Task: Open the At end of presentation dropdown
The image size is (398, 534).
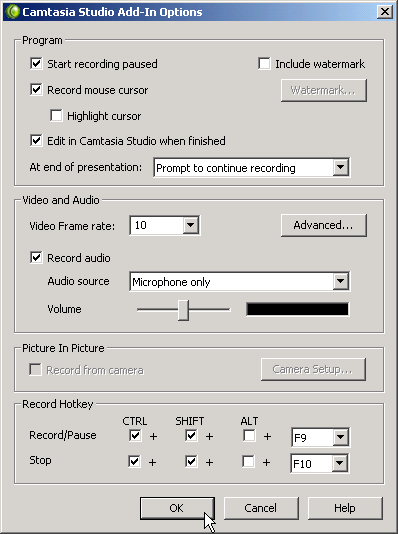Action: click(x=340, y=167)
